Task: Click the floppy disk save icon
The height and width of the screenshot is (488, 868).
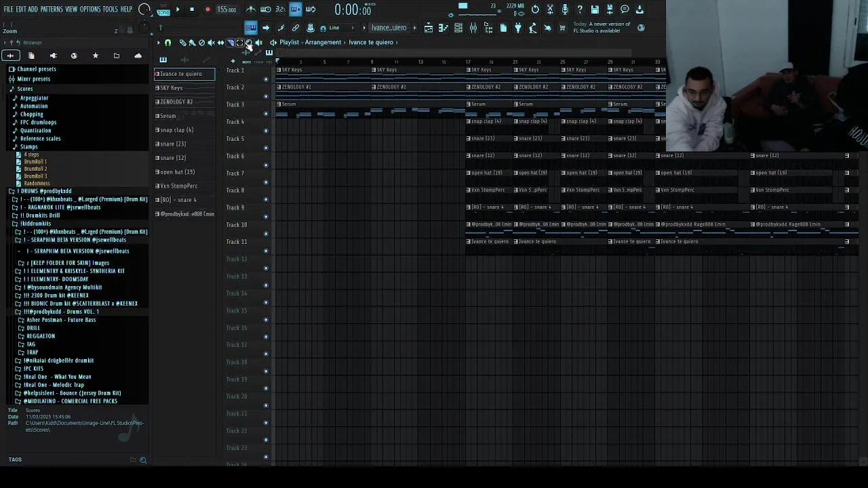Action: pyautogui.click(x=595, y=9)
